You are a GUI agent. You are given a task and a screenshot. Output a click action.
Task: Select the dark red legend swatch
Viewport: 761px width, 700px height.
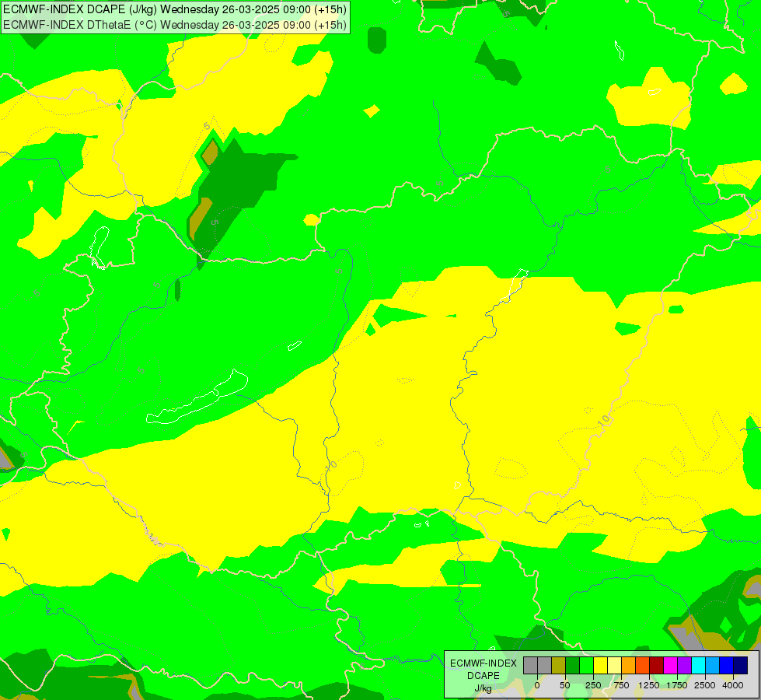coord(657,666)
